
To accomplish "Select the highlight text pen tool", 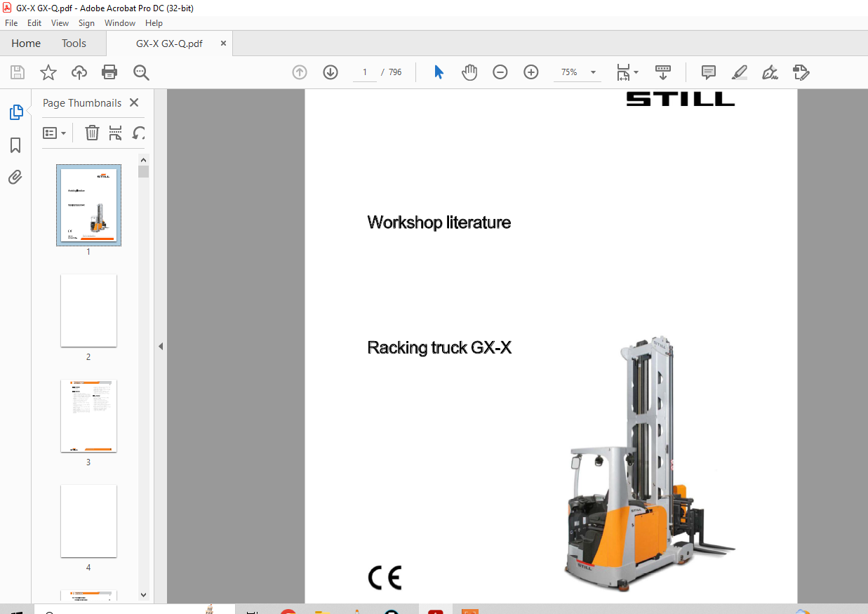I will (740, 72).
